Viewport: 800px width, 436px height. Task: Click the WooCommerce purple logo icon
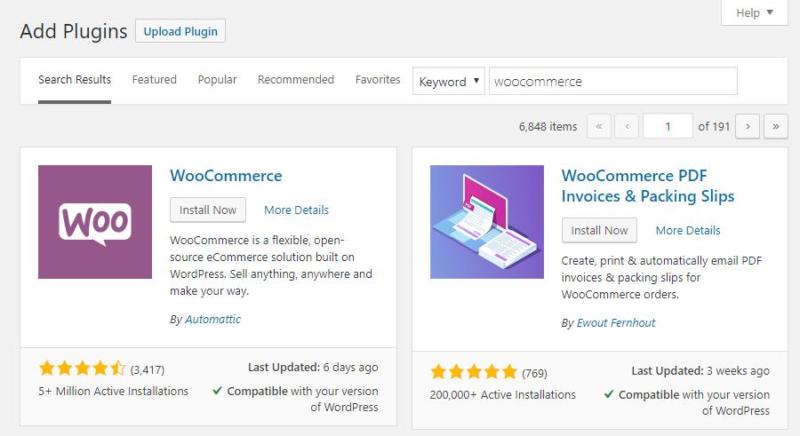coord(95,222)
